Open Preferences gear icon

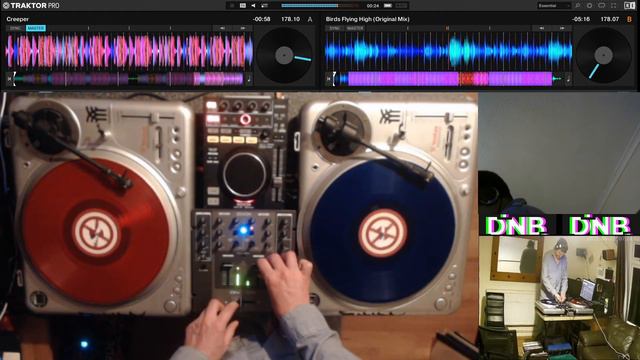[589, 6]
